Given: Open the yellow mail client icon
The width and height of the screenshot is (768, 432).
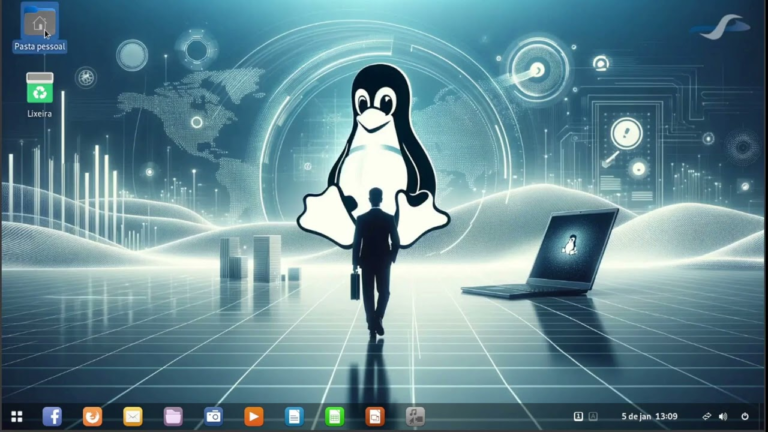Looking at the screenshot, I should [x=133, y=416].
